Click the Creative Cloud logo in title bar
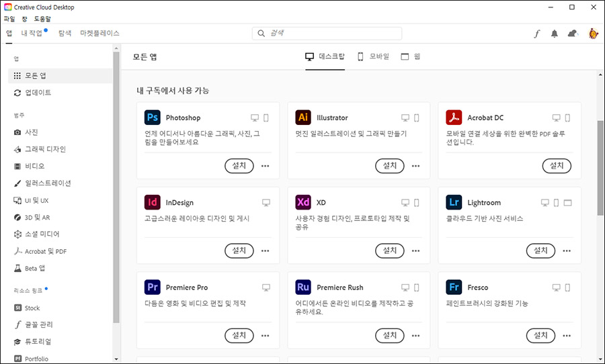Viewport: 605px width, 364px height. point(7,7)
